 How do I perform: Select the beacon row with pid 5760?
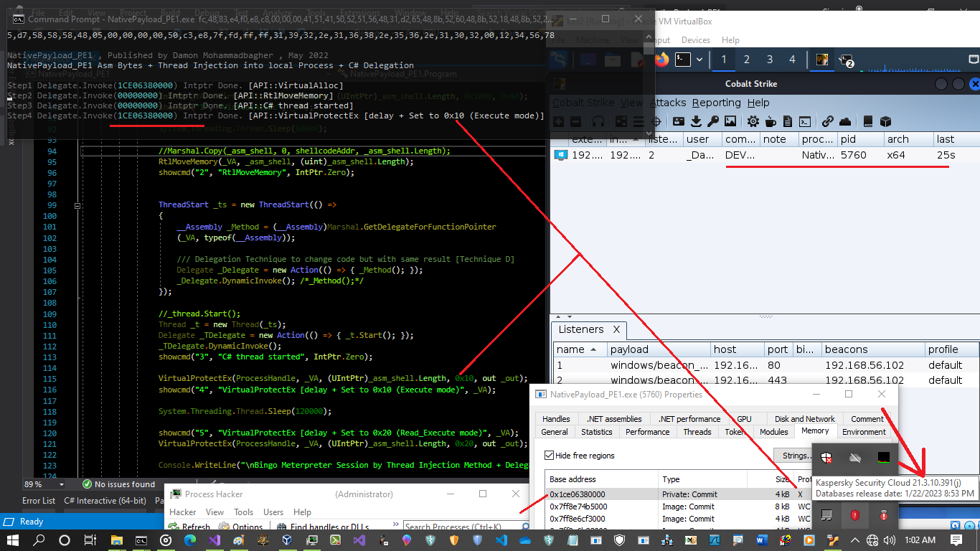point(763,155)
